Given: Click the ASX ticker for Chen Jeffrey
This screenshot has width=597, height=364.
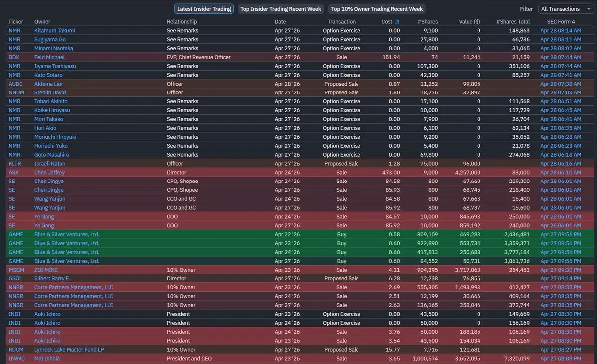Looking at the screenshot, I should pyautogui.click(x=14, y=173).
